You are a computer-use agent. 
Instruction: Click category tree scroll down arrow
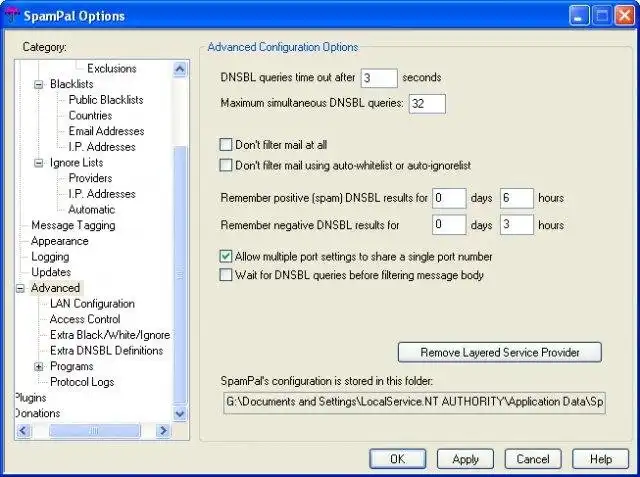click(180, 414)
